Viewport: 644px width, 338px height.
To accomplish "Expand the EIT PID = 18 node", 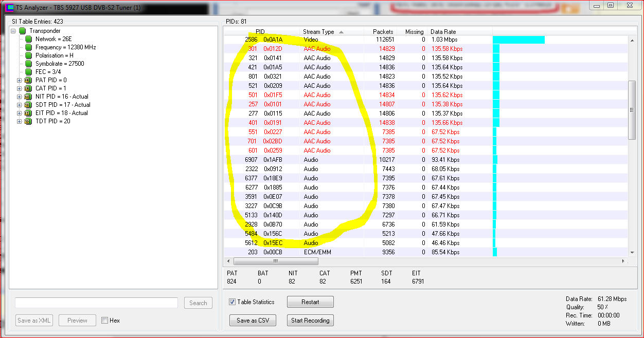I will pyautogui.click(x=20, y=113).
